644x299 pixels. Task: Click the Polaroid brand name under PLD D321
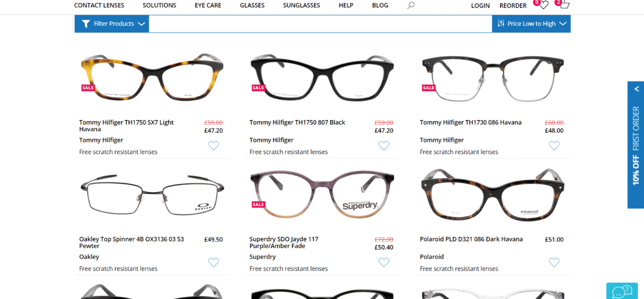(432, 257)
